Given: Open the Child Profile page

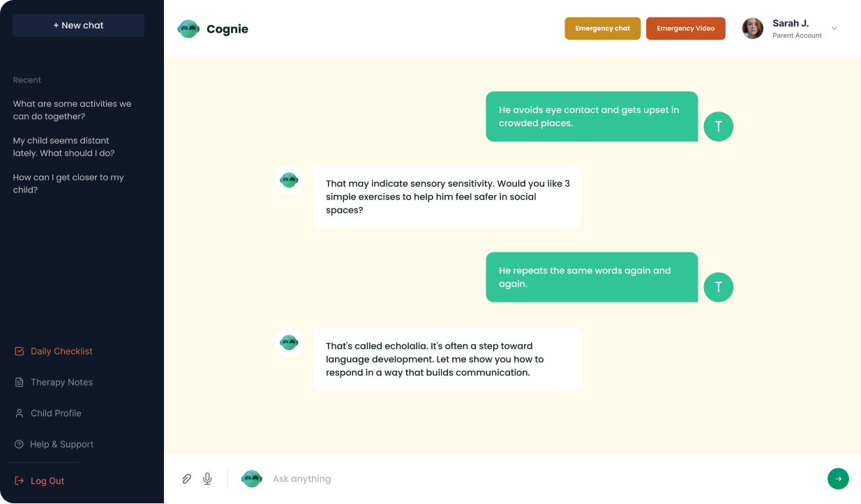Looking at the screenshot, I should point(48,413).
